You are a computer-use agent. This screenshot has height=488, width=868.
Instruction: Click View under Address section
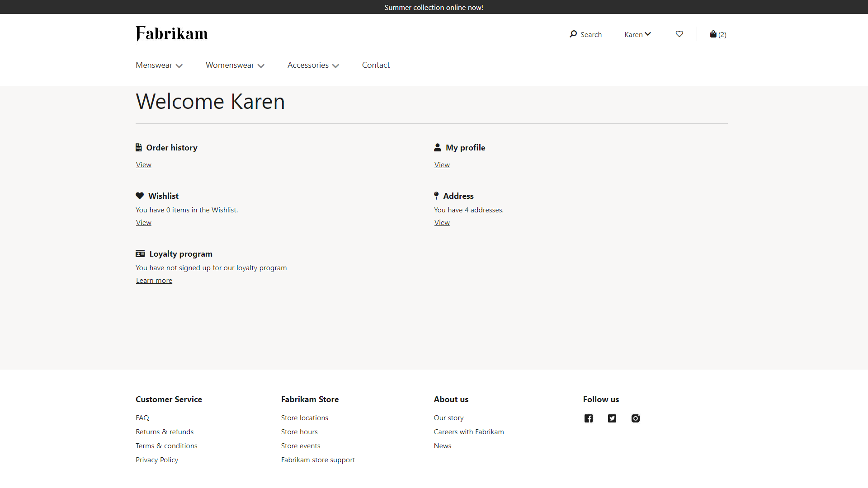[x=442, y=222]
